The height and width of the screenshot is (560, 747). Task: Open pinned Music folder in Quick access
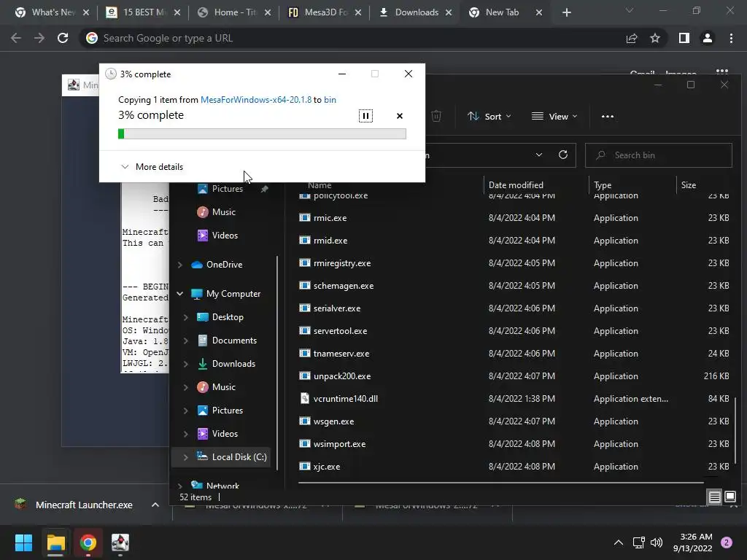coord(223,212)
